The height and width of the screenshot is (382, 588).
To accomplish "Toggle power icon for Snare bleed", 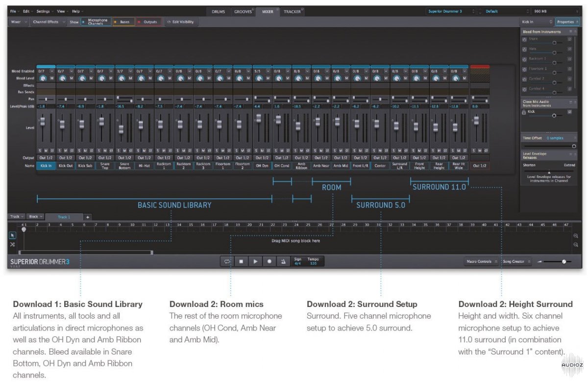I will point(524,39).
